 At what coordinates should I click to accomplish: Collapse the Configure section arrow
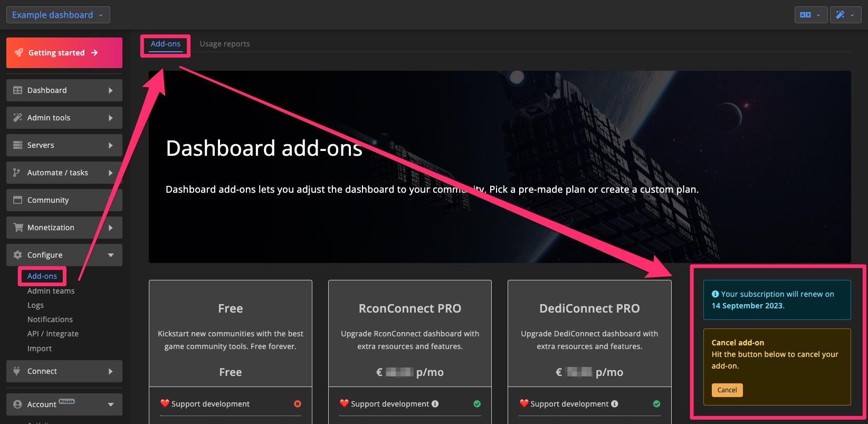[111, 255]
